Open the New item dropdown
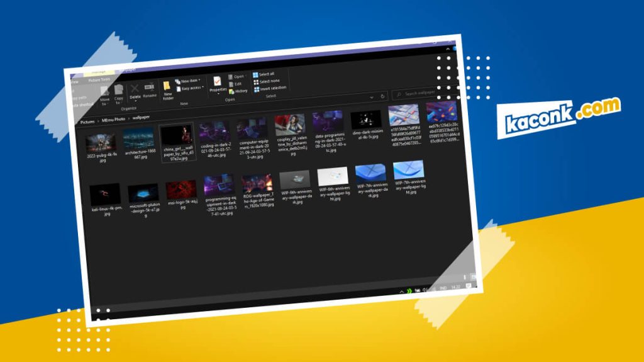 click(187, 81)
